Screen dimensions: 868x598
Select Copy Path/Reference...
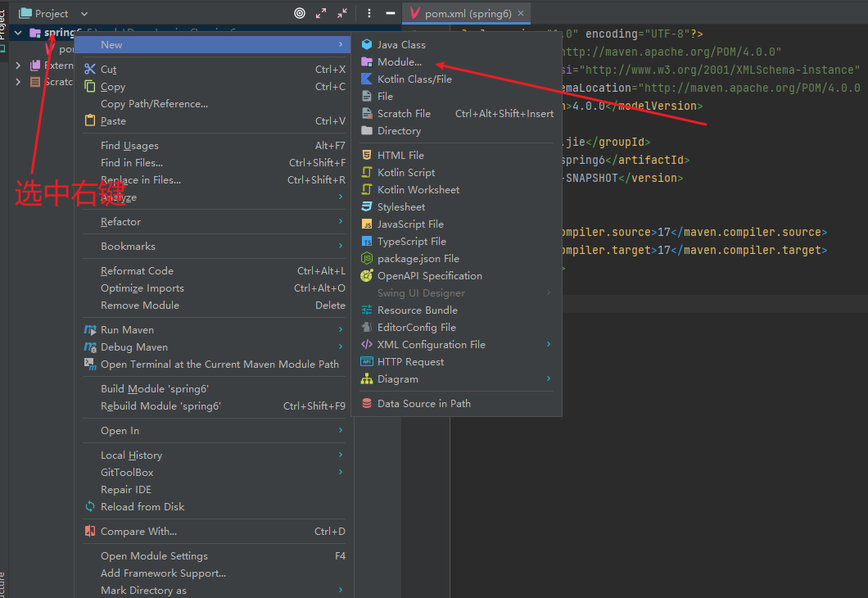coord(213,103)
